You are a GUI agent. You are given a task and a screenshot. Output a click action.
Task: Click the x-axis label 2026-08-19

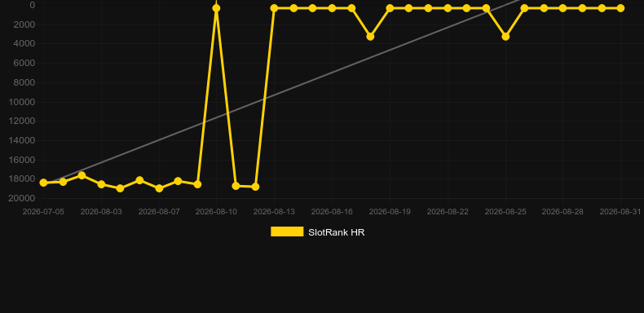[x=390, y=212]
